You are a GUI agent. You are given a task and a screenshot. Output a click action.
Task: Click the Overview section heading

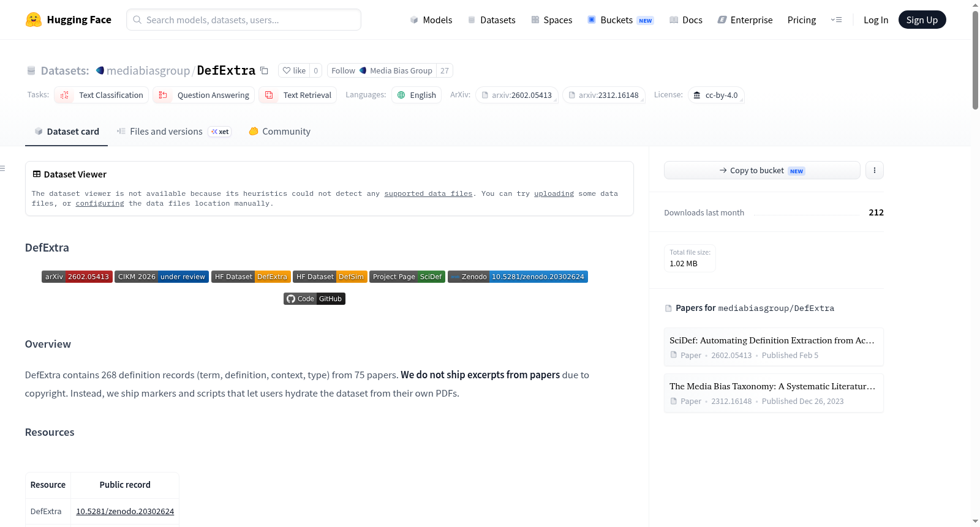click(48, 344)
